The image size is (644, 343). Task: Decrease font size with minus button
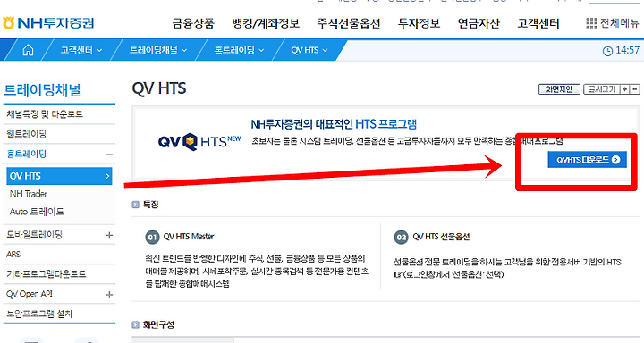tap(635, 89)
